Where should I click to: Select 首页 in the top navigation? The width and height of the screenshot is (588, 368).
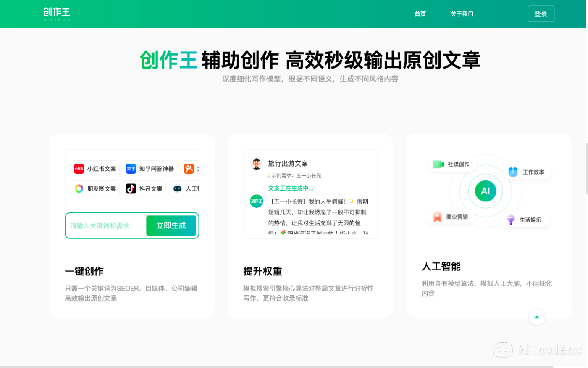[x=420, y=14]
